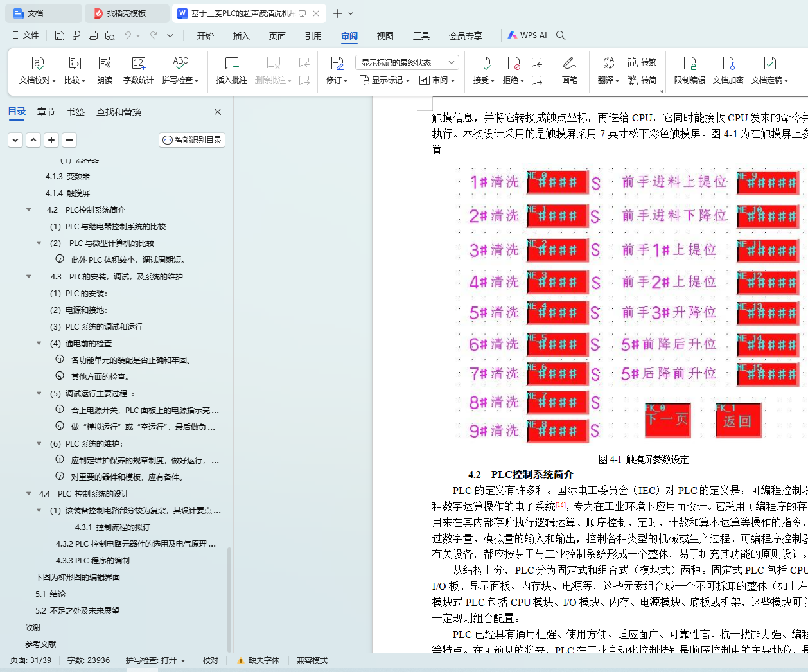Image resolution: width=808 pixels, height=672 pixels.
Task: Switch to 书签 tab in navigation pane
Action: 76,112
